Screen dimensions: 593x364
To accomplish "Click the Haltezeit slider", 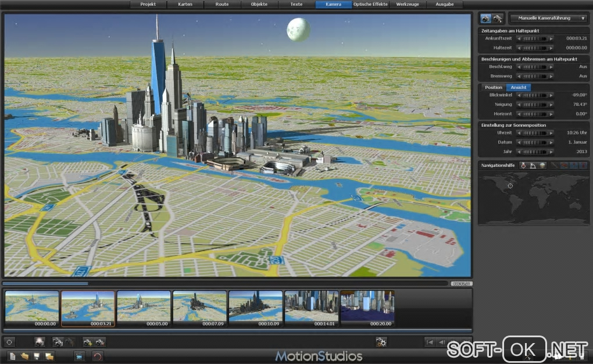I will [x=535, y=48].
